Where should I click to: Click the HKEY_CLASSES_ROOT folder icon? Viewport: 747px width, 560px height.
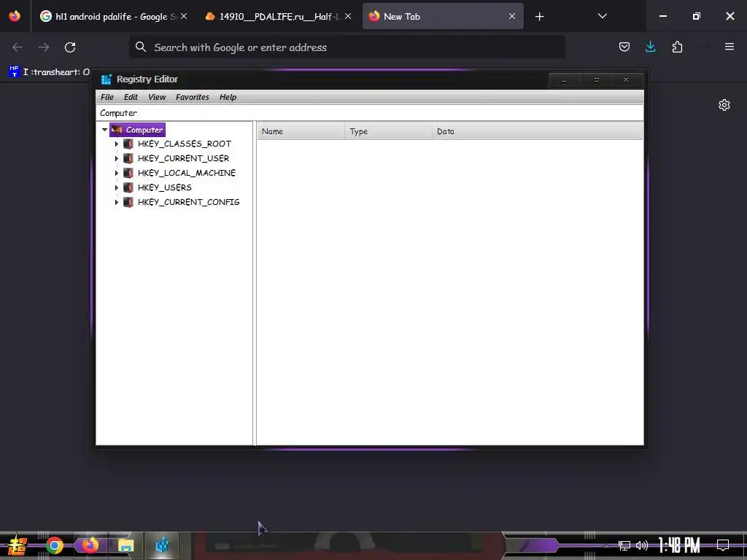128,144
